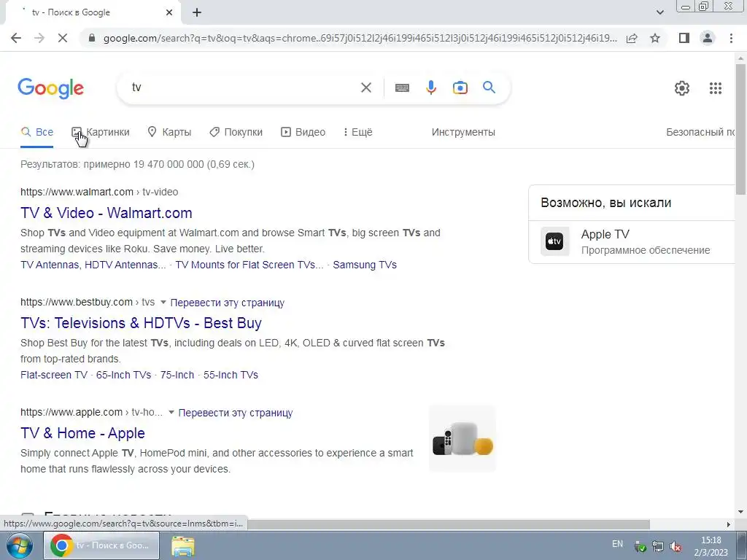Open TV & Home - Apple result
Viewport: 747px width, 560px height.
(82, 433)
